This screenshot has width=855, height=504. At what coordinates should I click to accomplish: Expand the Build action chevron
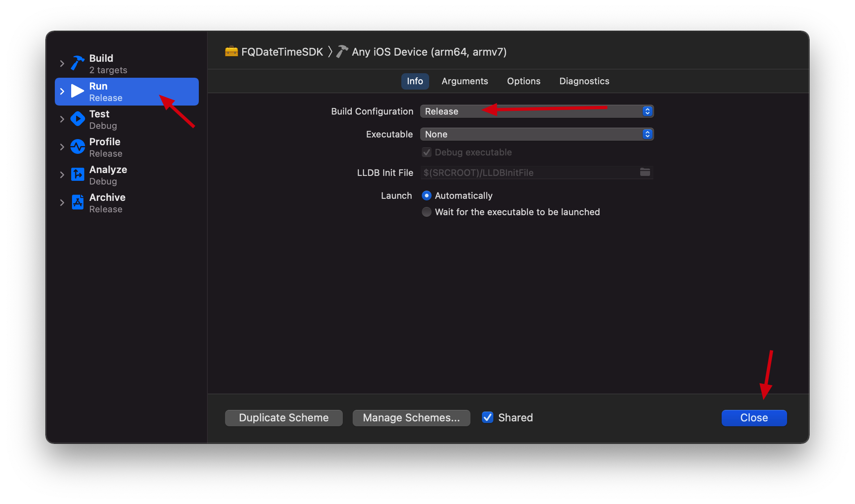point(62,63)
